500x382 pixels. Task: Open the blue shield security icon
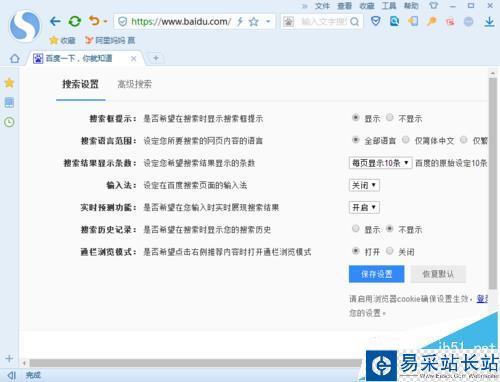[376, 22]
